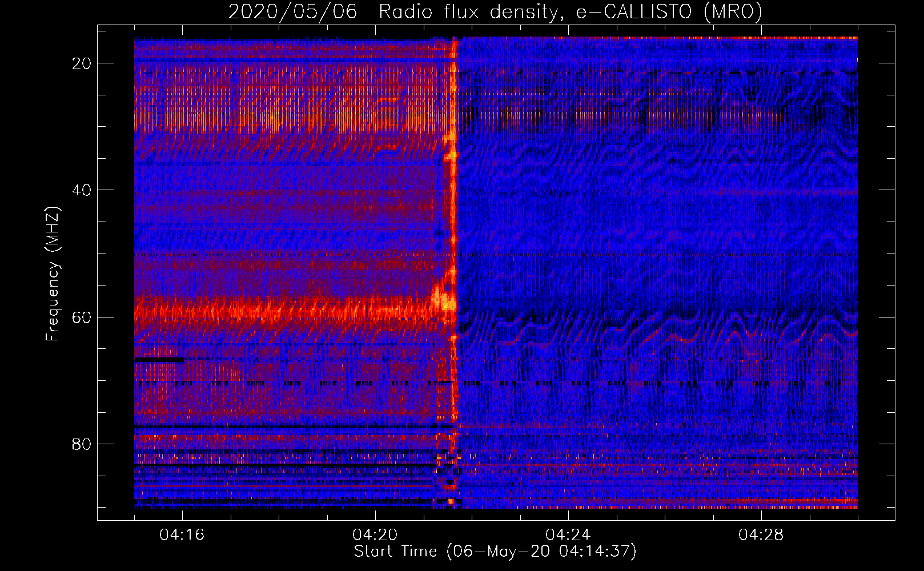
Task: Click the plot title '2020/05/06 Radio flux density, e-CALLISTO (MRO)'
Action: (x=495, y=11)
